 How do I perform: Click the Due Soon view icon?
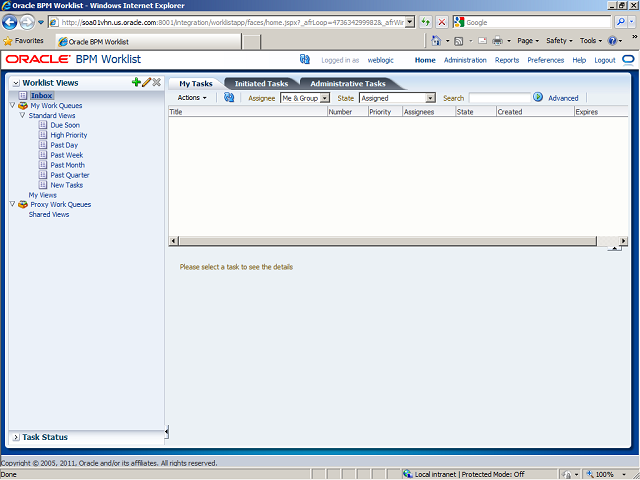point(43,125)
